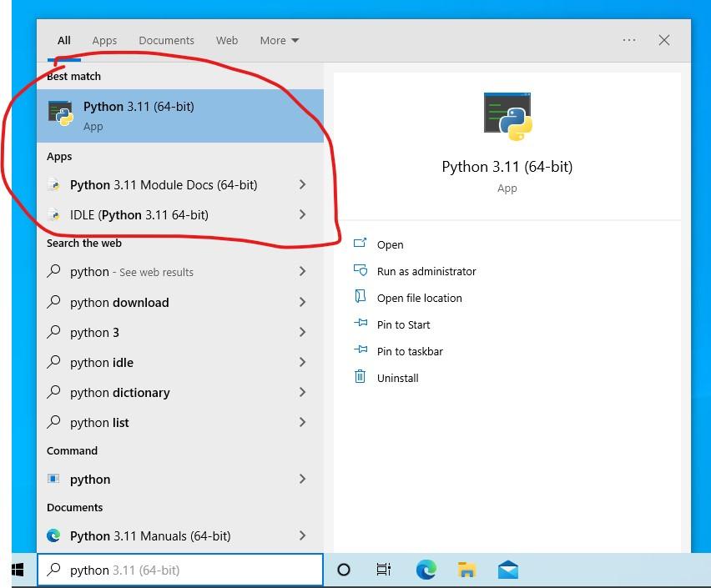Expand Python 3.11 Module Docs details arrow
This screenshot has width=711, height=588.
(302, 184)
